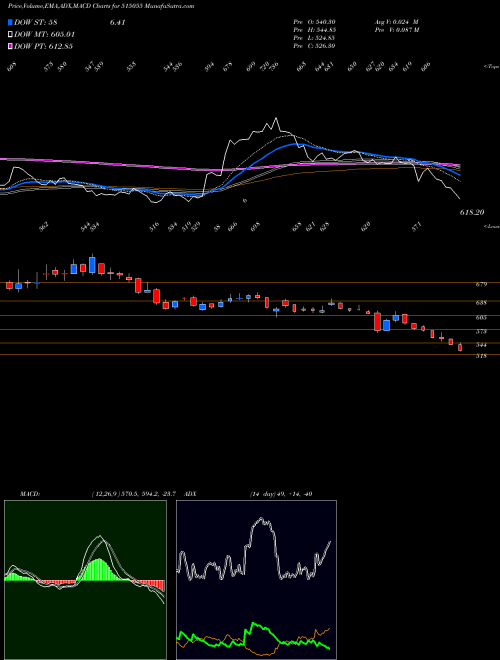Viewport: 500px width, 660px height.
Task: Click the '679' price level label
Action: (481, 285)
